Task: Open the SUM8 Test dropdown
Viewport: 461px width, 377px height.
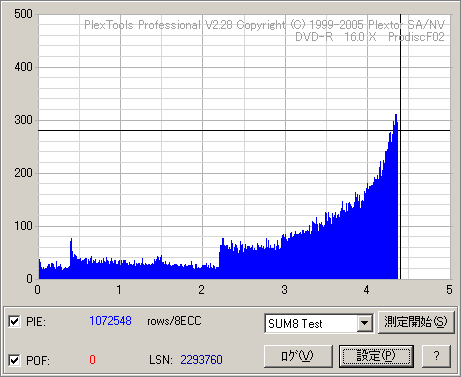Action: coord(365,323)
